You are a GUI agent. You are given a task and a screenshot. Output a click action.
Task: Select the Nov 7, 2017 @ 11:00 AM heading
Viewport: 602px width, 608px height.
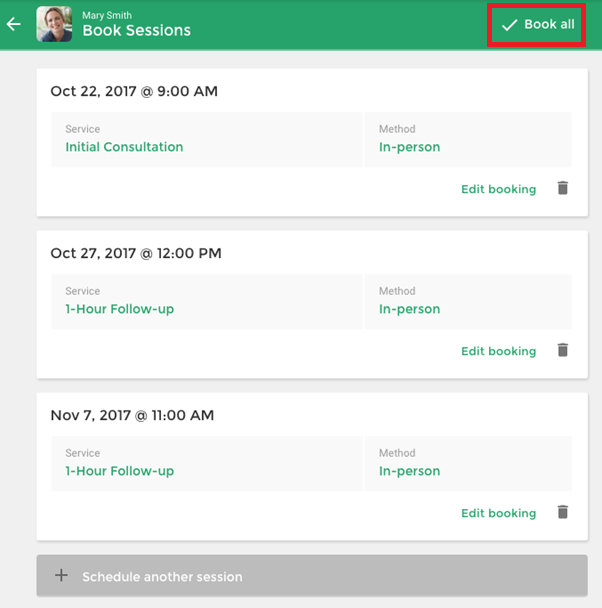point(132,415)
